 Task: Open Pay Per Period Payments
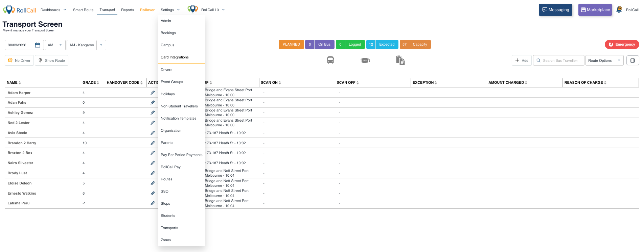pos(182,155)
